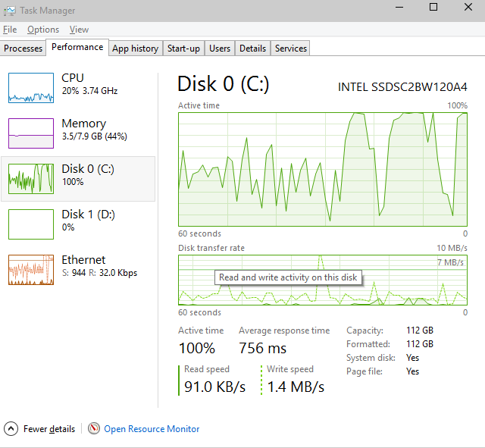Select the Disk 1 (D:) mini graph
This screenshot has height=448, width=485.
[31, 224]
